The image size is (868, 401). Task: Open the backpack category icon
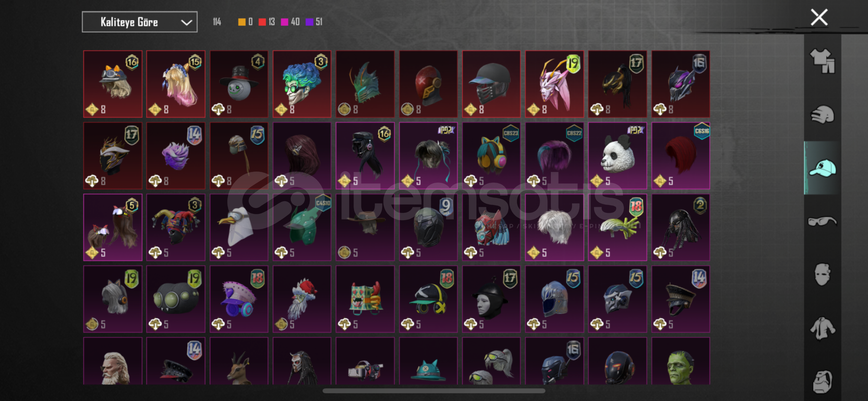click(822, 381)
